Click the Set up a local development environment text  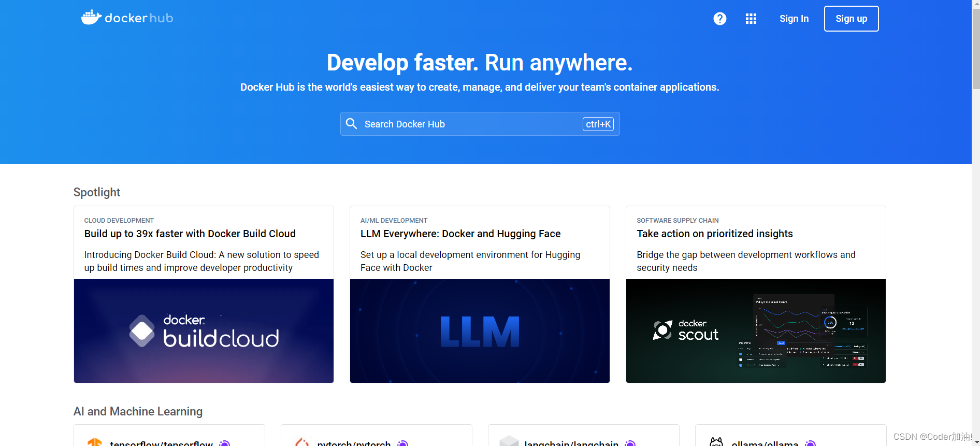pos(470,261)
